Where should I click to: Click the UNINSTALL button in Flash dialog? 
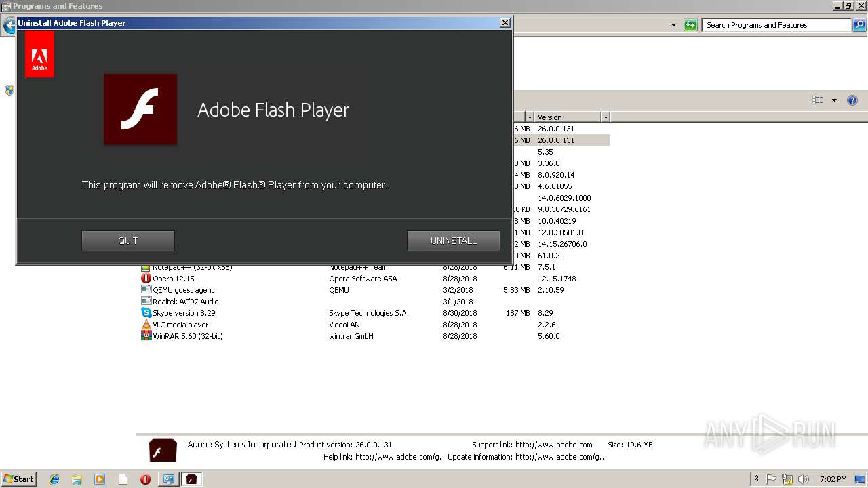point(454,241)
